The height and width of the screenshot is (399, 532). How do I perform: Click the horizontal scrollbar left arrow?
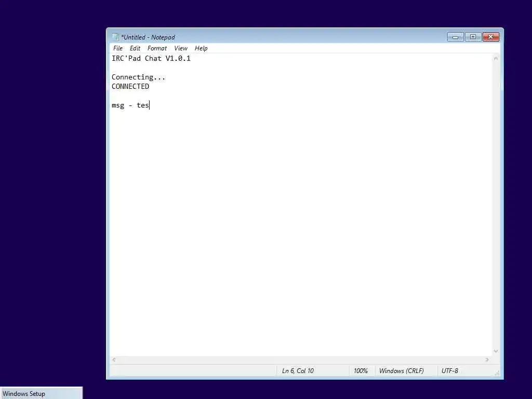pos(114,360)
